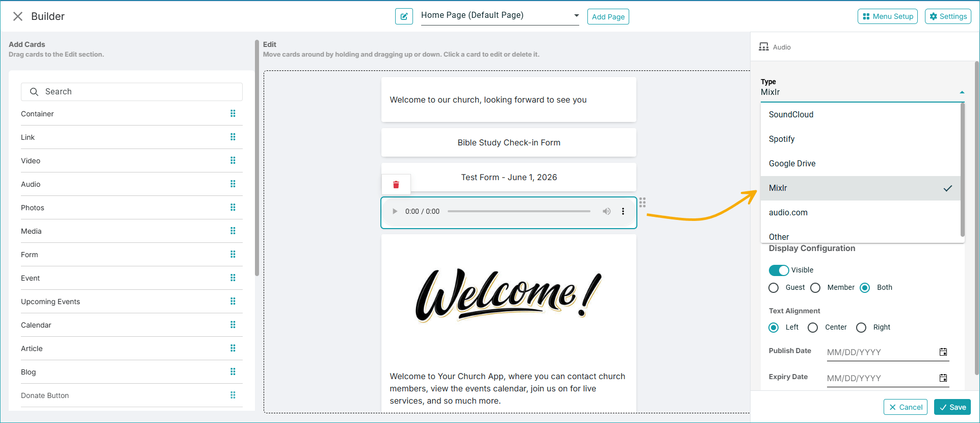980x423 pixels.
Task: Click the Link card drag handle
Action: click(233, 137)
